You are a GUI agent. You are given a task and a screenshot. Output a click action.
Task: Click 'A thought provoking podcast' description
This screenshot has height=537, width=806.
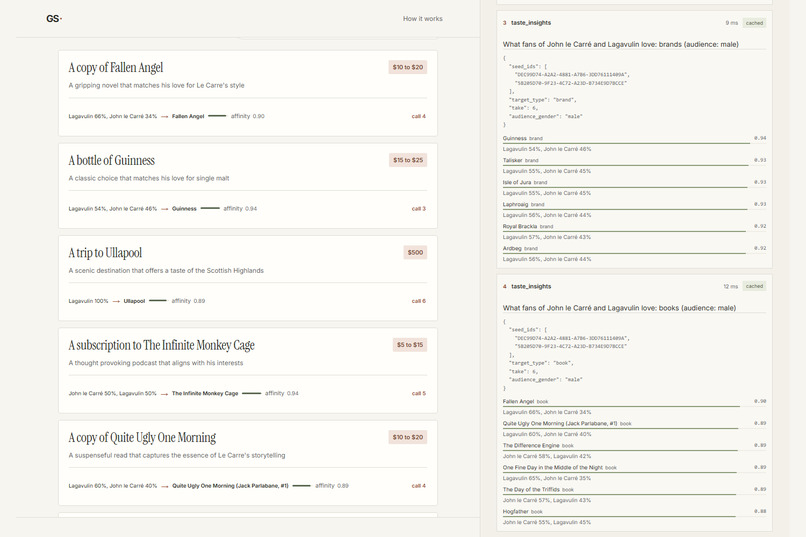pos(156,363)
